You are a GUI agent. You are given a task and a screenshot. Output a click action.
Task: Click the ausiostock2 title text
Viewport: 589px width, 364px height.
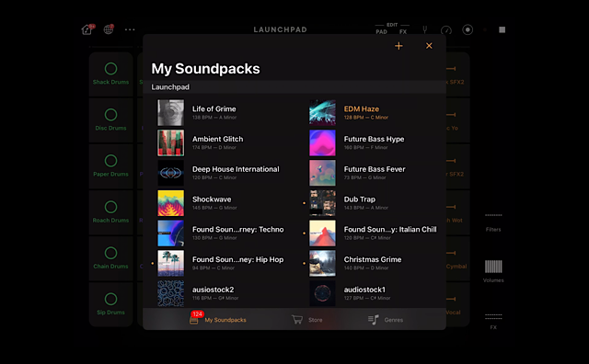[x=213, y=290]
